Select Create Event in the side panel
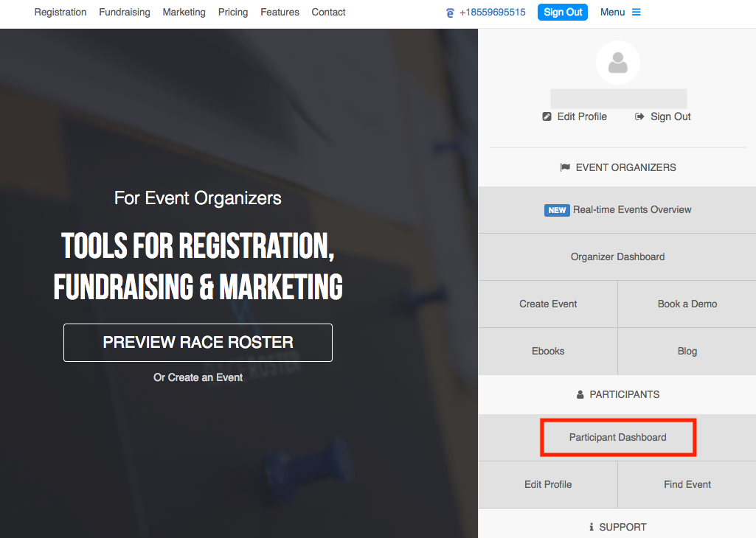Image resolution: width=756 pixels, height=538 pixels. click(548, 304)
